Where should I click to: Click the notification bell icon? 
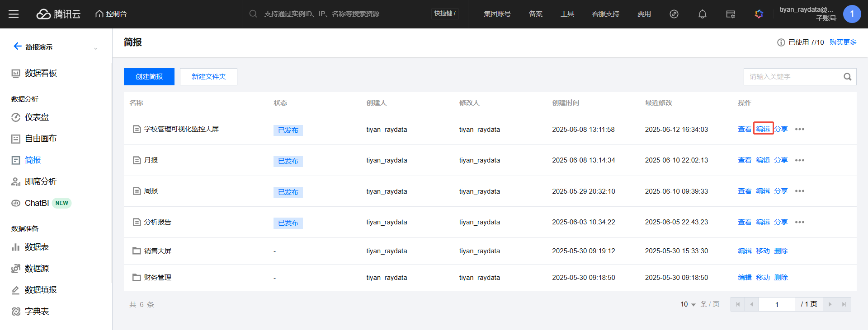click(702, 14)
